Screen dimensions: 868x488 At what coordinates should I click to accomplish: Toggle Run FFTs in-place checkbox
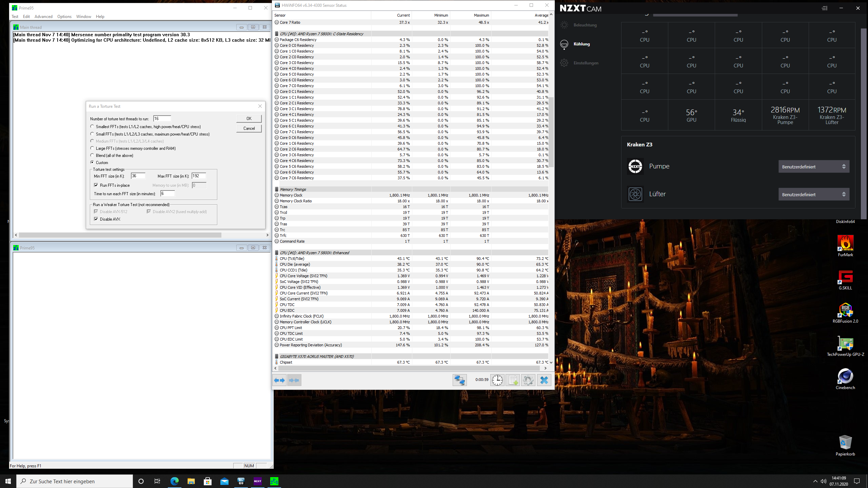click(96, 185)
